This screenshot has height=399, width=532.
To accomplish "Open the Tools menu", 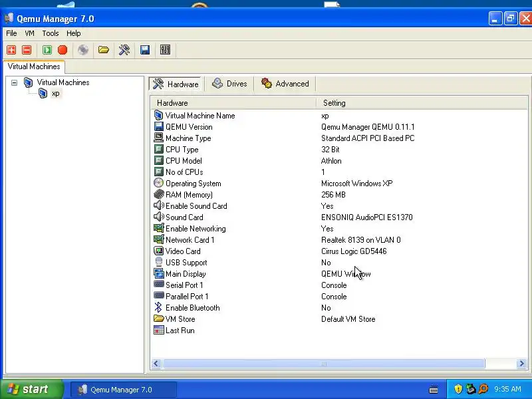I will (51, 33).
